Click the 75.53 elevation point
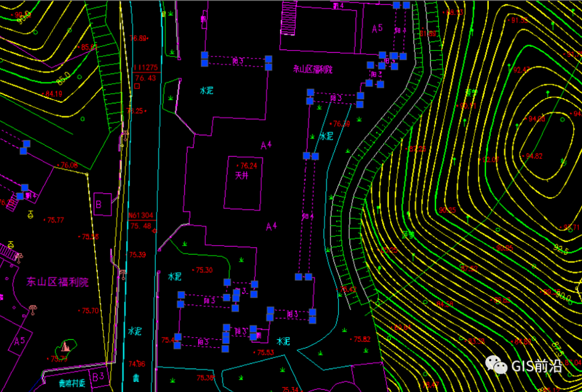This screenshot has height=392, width=582. pyautogui.click(x=265, y=352)
